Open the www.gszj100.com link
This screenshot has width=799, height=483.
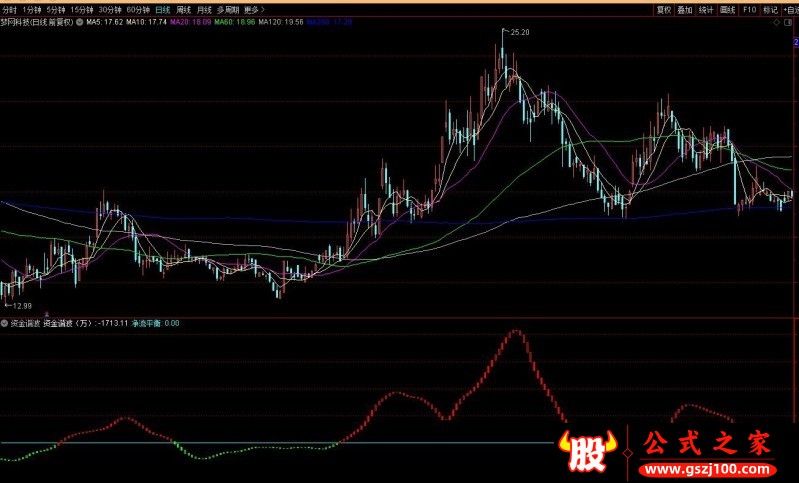[708, 469]
